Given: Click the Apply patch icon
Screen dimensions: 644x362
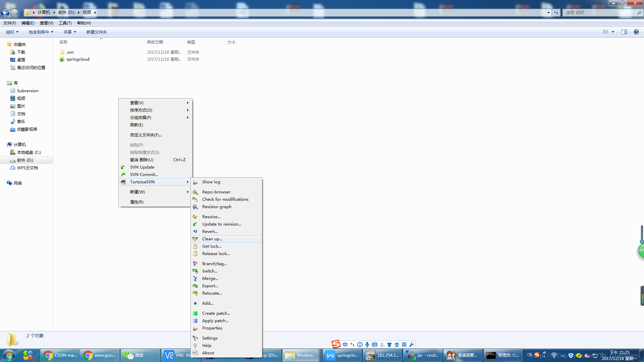Looking at the screenshot, I should (x=195, y=321).
